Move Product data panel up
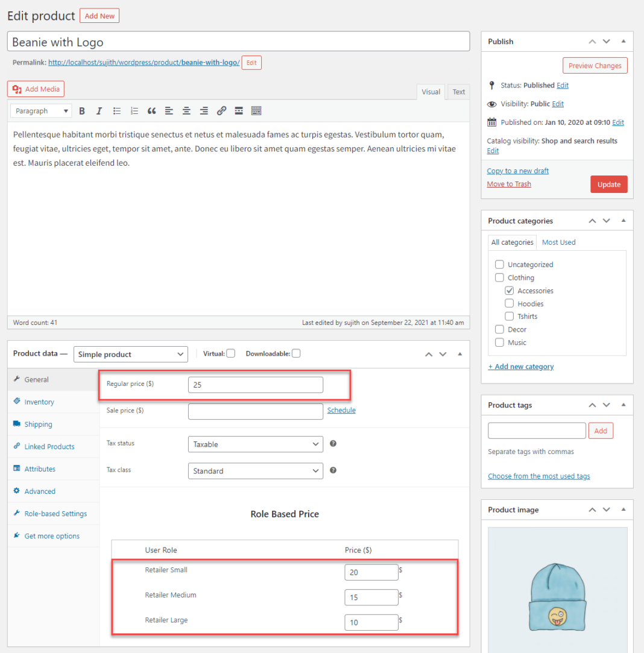644x653 pixels. [429, 355]
